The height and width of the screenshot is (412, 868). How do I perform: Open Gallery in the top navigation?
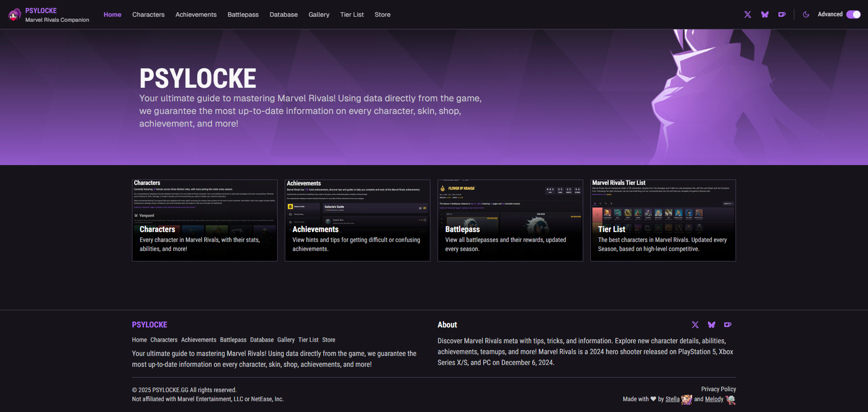319,14
